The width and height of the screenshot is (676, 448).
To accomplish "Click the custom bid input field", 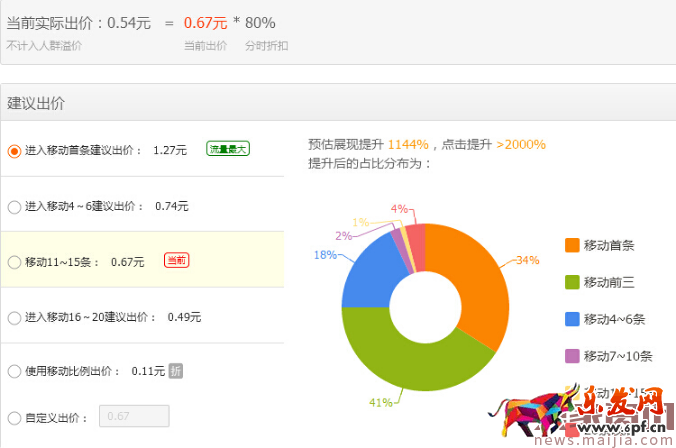I will pyautogui.click(x=134, y=416).
